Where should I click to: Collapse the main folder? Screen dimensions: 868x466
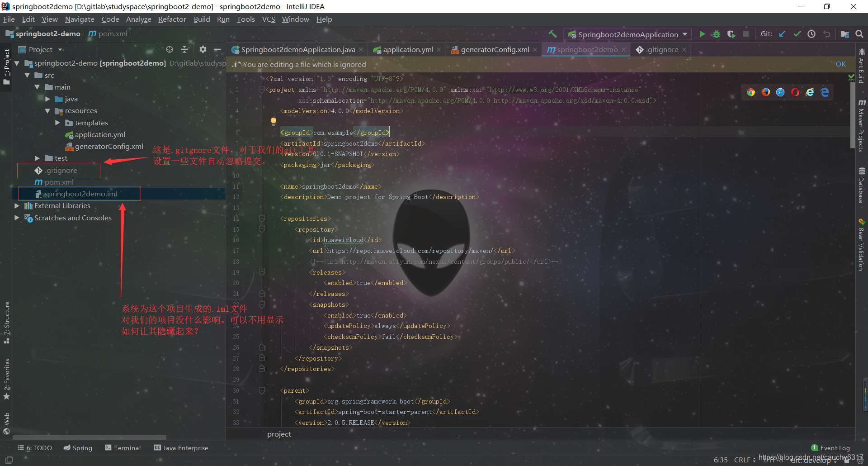point(37,87)
